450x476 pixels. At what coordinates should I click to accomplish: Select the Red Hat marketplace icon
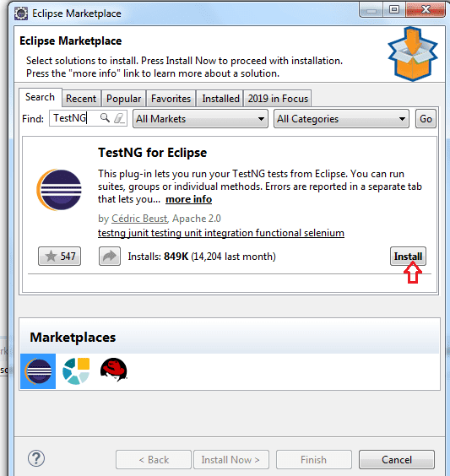point(114,370)
